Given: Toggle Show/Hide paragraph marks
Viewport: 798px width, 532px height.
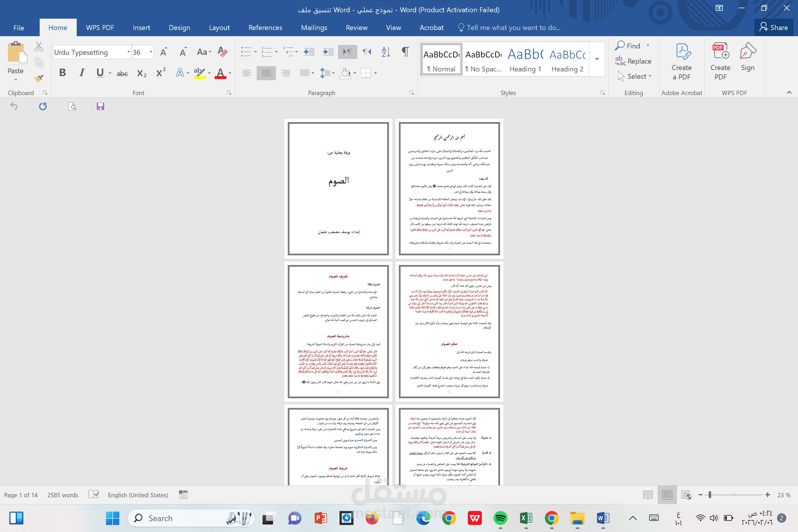Looking at the screenshot, I should pos(405,52).
